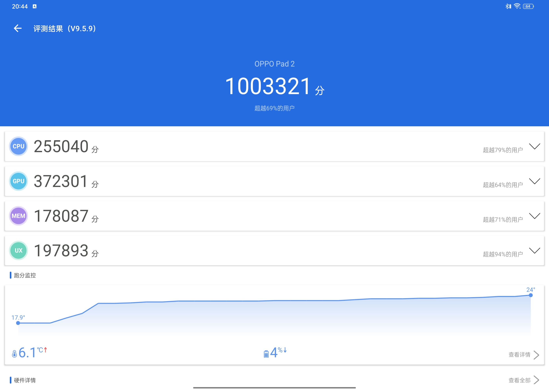
Task: Tap the CPU score 255040
Action: (x=61, y=146)
